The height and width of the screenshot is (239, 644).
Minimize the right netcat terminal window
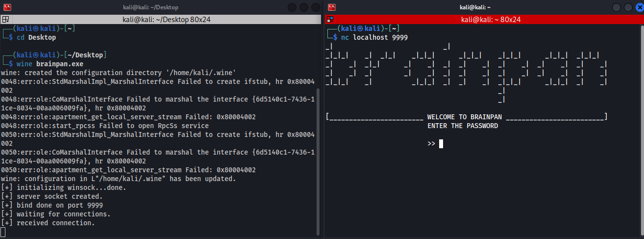tap(617, 7)
